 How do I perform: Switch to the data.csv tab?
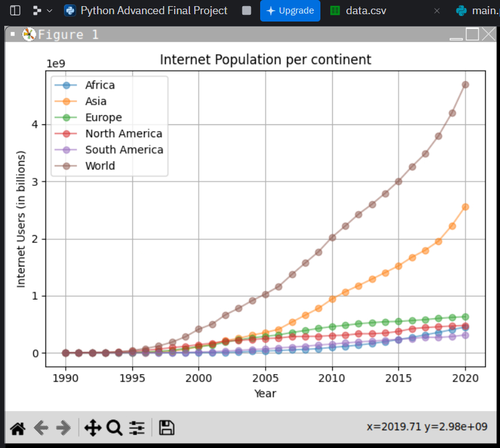point(364,10)
